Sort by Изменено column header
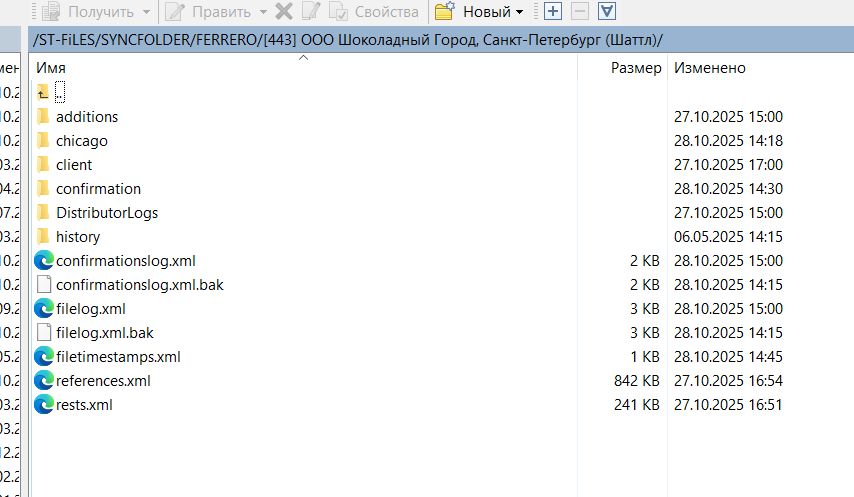 coord(710,68)
